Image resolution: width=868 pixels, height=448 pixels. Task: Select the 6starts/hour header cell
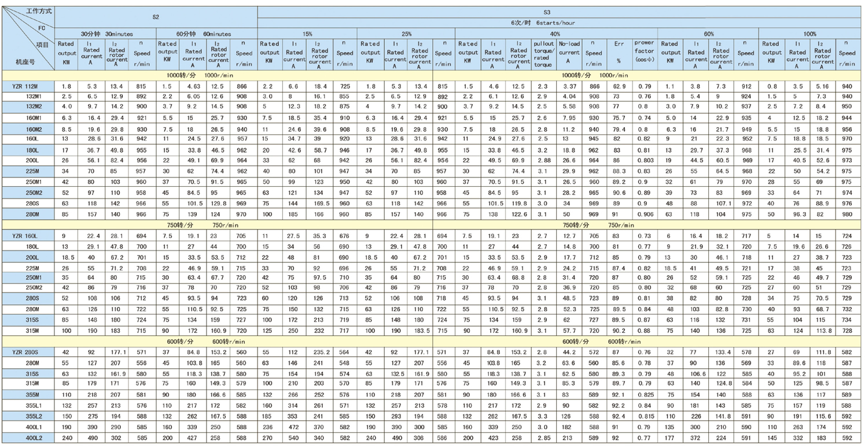coord(547,23)
